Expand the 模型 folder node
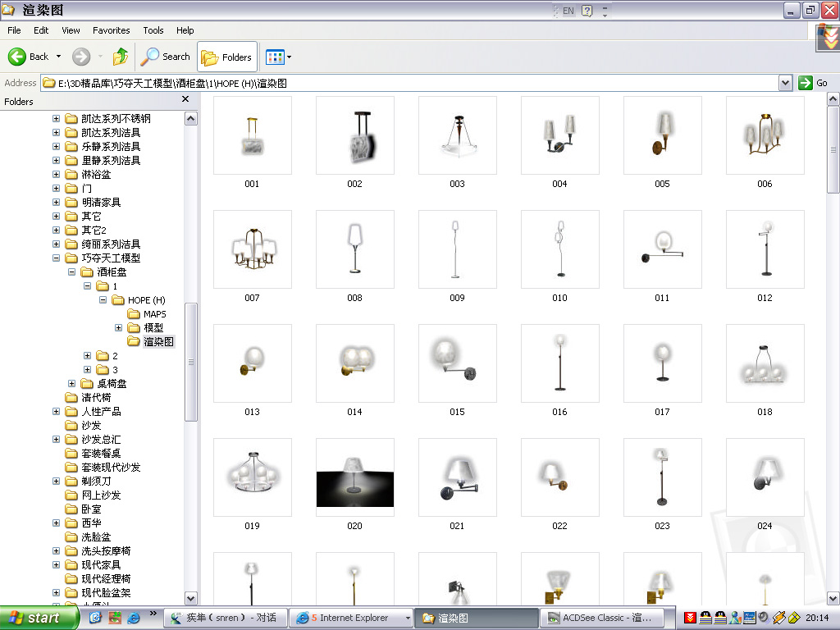Viewport: 840px width, 630px height. [118, 328]
